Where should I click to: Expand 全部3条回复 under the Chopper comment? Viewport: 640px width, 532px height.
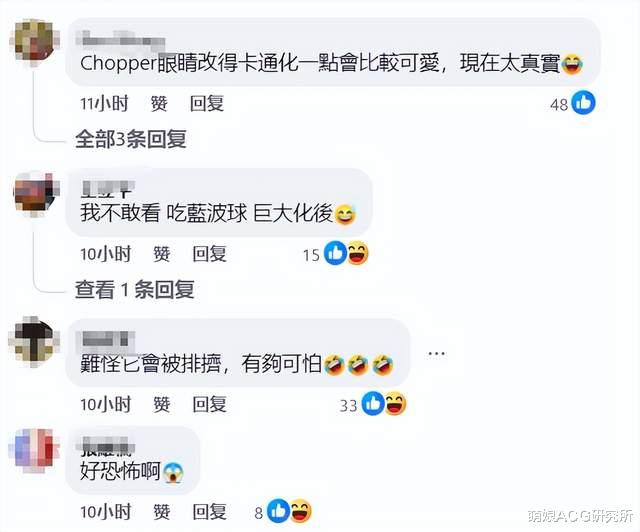tap(131, 139)
